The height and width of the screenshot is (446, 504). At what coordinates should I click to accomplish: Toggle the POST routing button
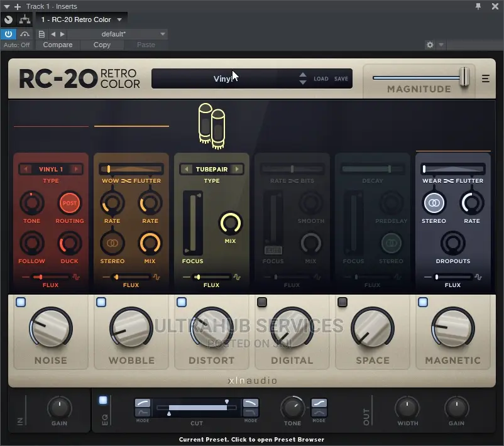click(69, 203)
